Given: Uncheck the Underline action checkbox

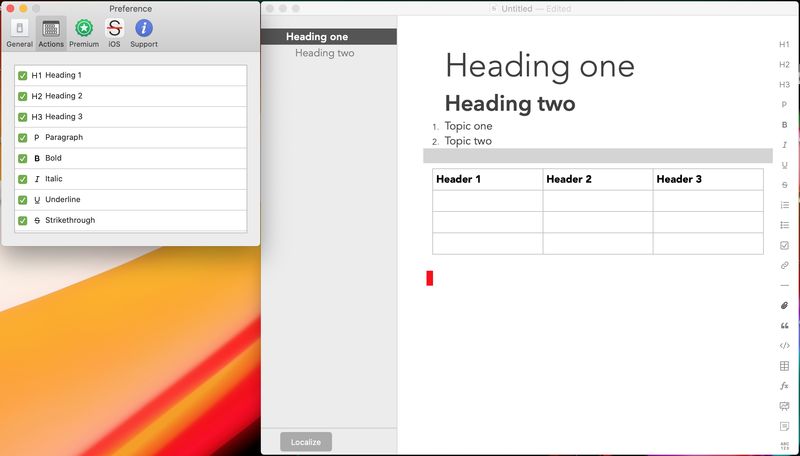Looking at the screenshot, I should (x=22, y=200).
